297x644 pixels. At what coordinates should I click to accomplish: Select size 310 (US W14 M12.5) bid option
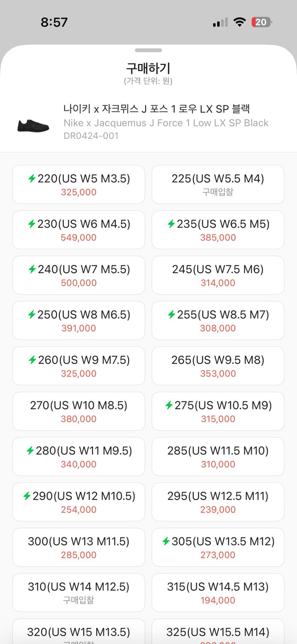(x=79, y=592)
